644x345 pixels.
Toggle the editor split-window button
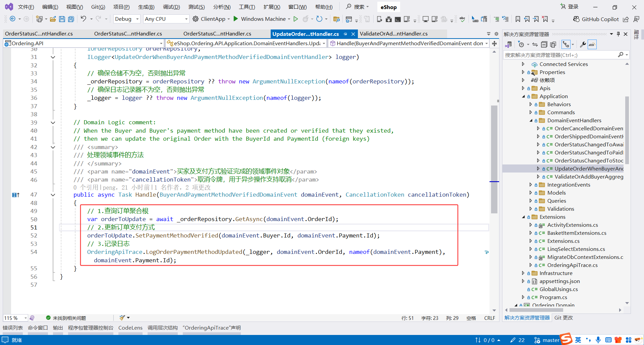coord(494,44)
